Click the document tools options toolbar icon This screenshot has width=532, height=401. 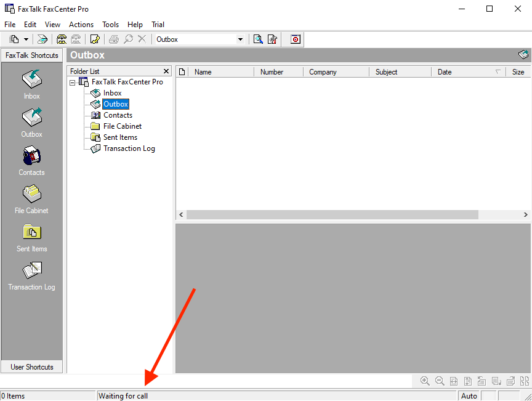click(272, 39)
